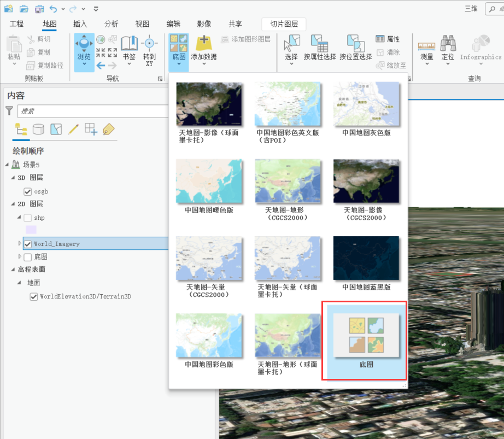Enable the 底图 layer checkbox

[x=27, y=256]
